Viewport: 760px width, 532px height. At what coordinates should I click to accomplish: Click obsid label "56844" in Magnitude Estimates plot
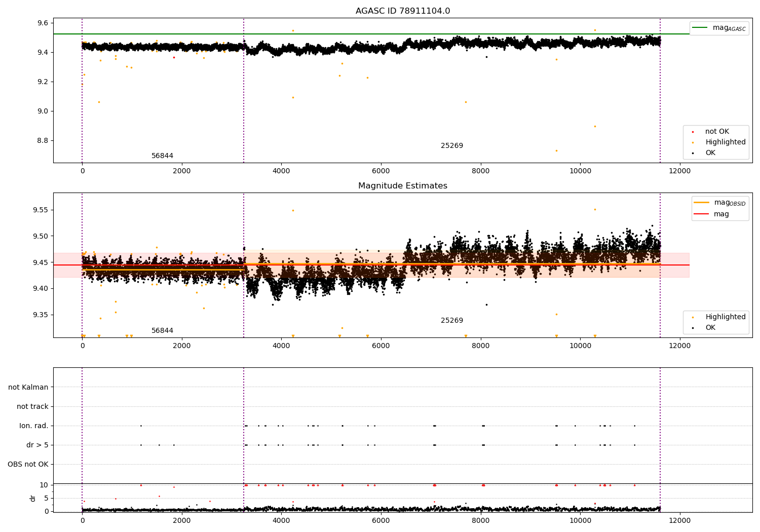point(162,331)
